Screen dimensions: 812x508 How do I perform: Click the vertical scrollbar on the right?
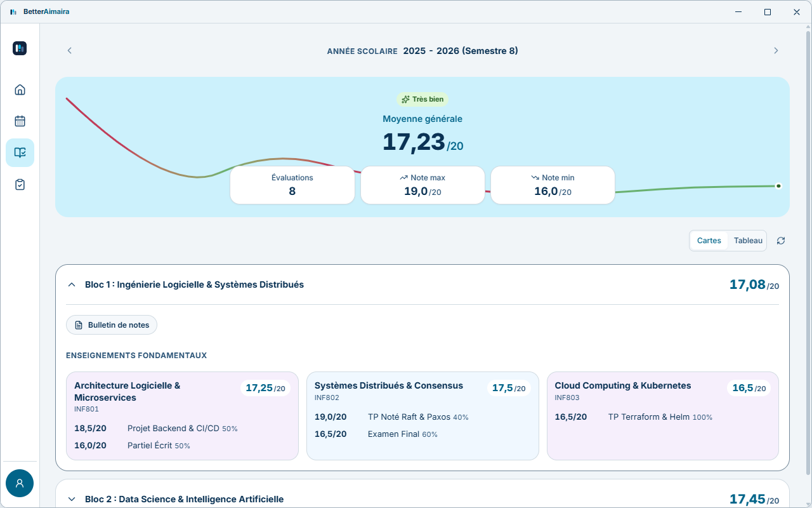click(x=808, y=254)
